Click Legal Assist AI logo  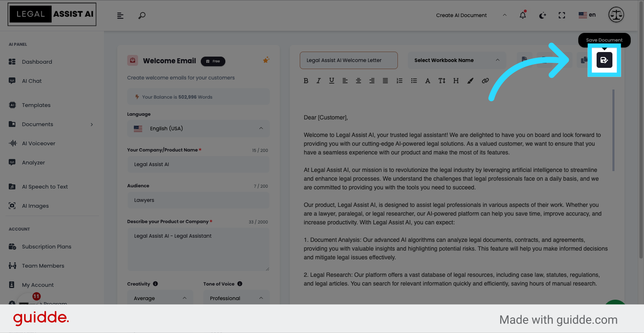(52, 14)
